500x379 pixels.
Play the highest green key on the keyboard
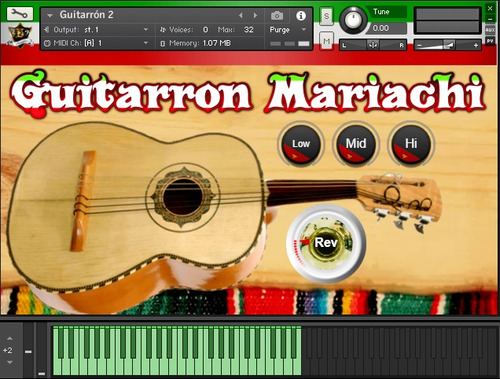coord(297,367)
